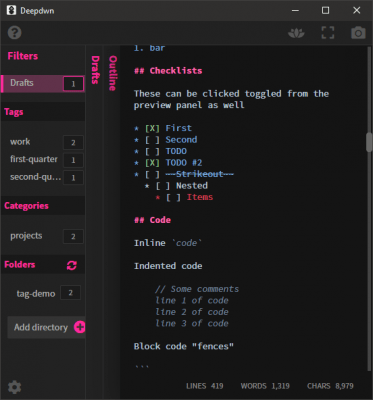Viewport: 373px width, 400px height.
Task: Close the Deepdwn window
Action: [357, 10]
